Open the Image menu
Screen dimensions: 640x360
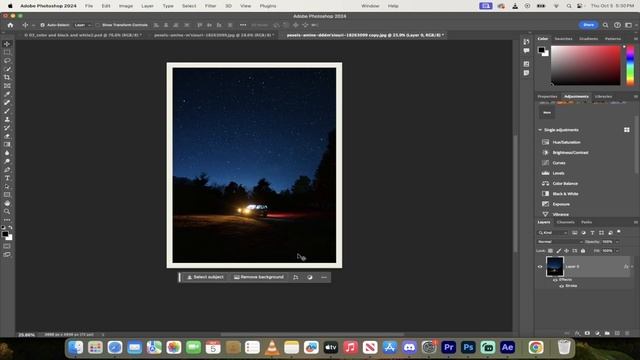126,6
